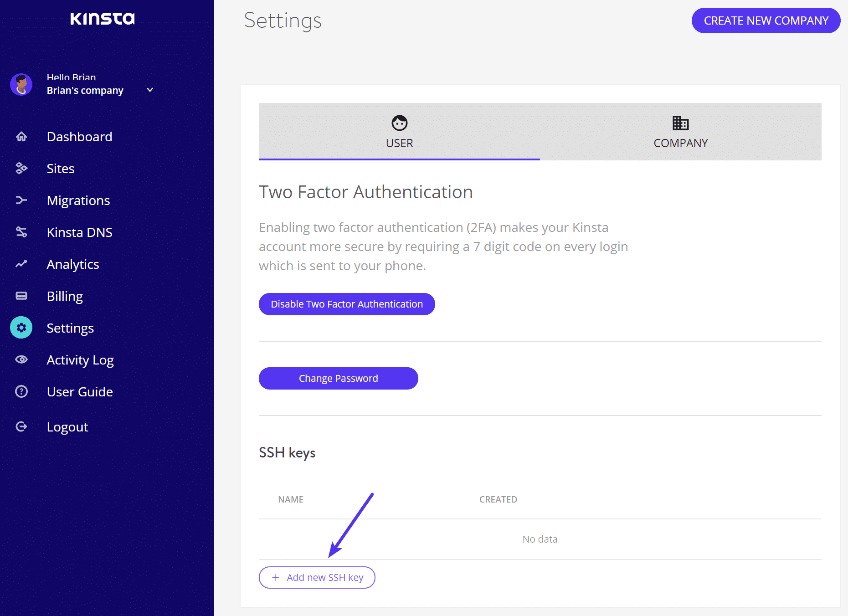Viewport: 848px width, 616px height.
Task: Add a new SSH key
Action: (x=317, y=577)
